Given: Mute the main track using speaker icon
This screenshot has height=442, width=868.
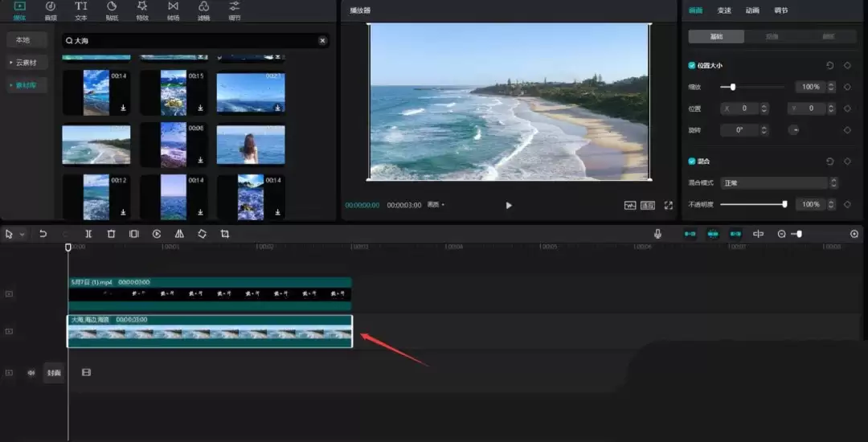Looking at the screenshot, I should (x=31, y=373).
